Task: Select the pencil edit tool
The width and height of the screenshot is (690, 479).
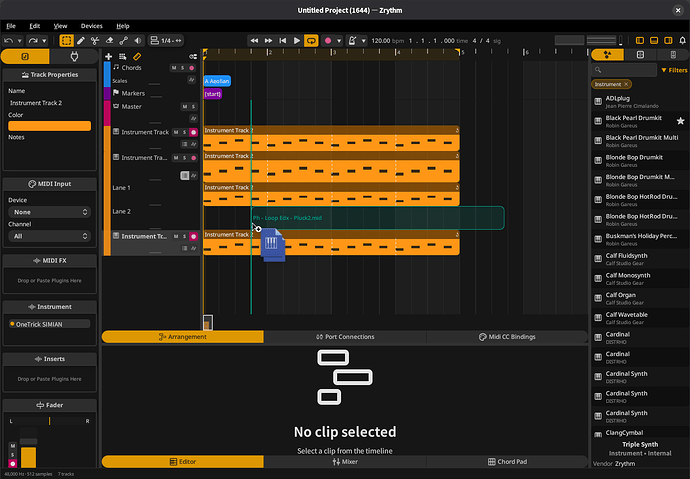Action: point(81,40)
